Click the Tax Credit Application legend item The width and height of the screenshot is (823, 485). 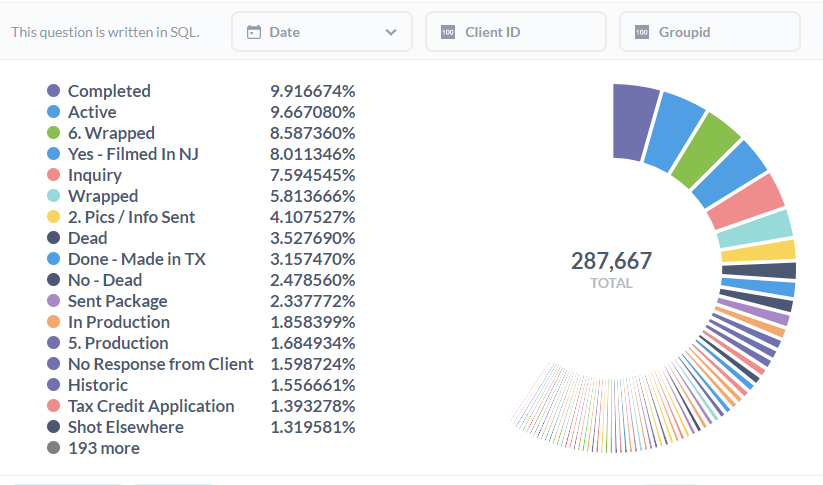(151, 406)
